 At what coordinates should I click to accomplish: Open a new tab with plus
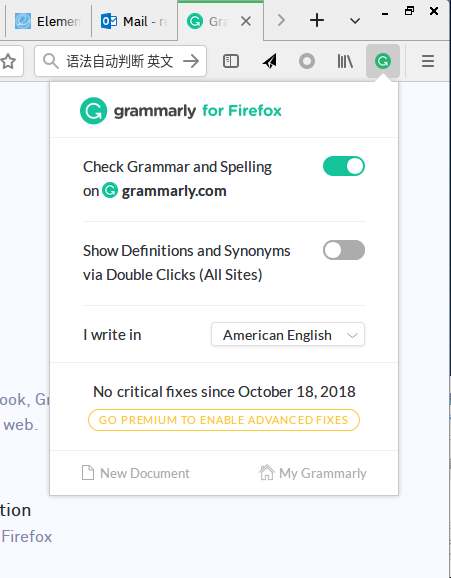(317, 20)
